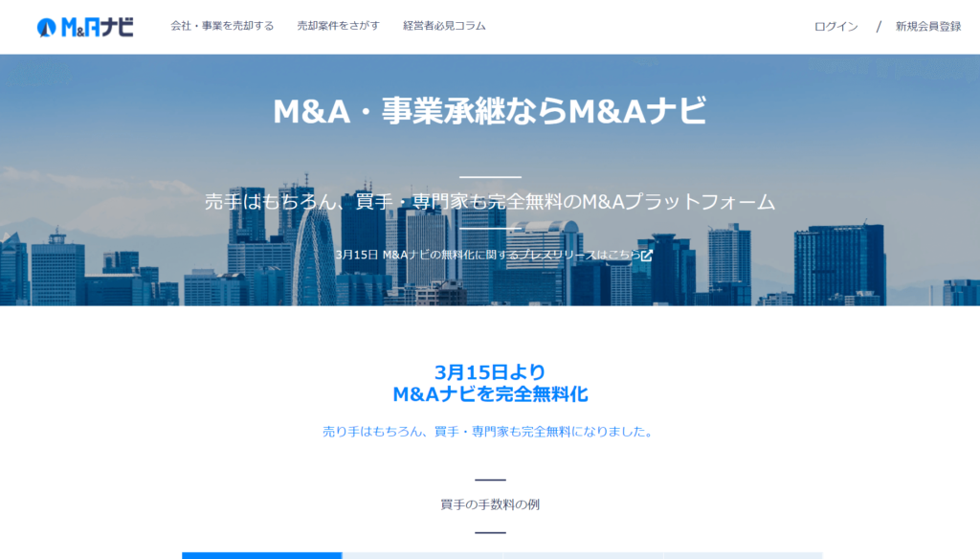Open 経営者必見コラム menu item
Viewport: 980px width, 559px height.
coord(444,26)
